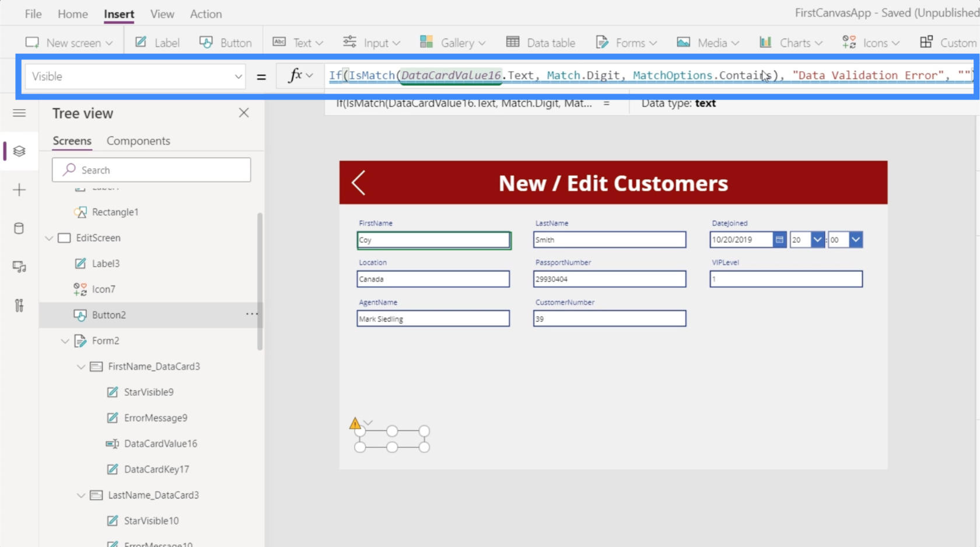Switch to the Components tab
980x547 pixels.
coord(138,141)
